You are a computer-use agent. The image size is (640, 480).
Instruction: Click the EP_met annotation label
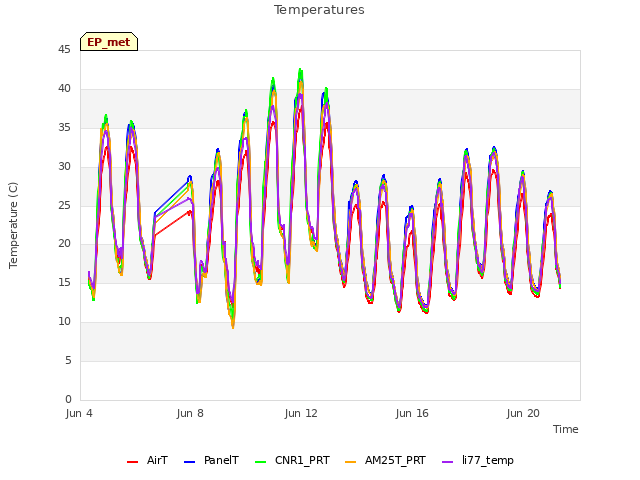(109, 42)
